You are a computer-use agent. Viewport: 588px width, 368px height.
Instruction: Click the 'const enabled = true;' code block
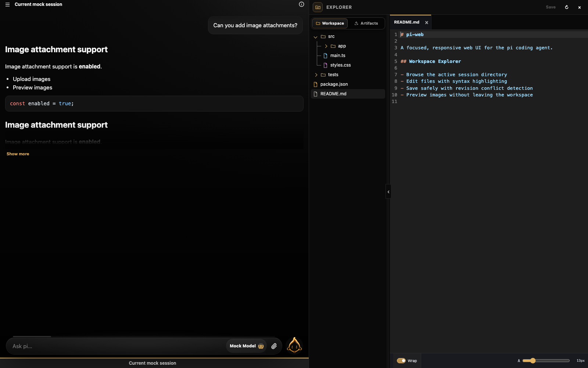pos(154,104)
